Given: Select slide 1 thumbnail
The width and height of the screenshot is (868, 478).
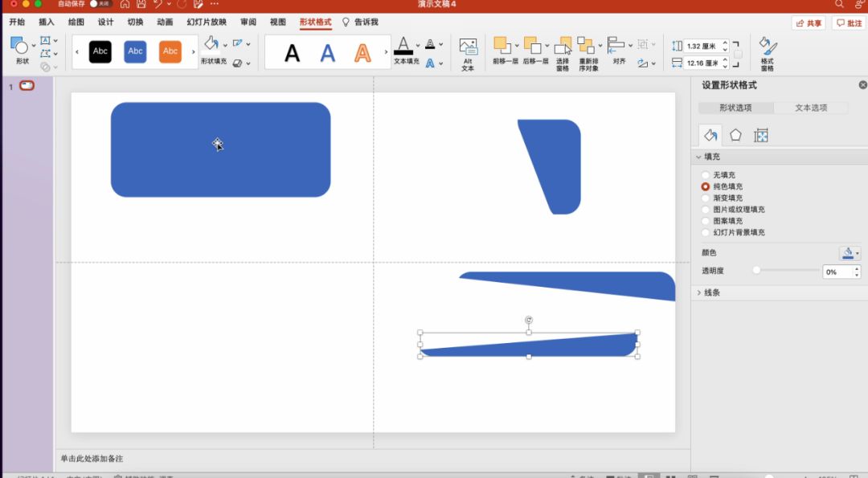Looking at the screenshot, I should [27, 86].
